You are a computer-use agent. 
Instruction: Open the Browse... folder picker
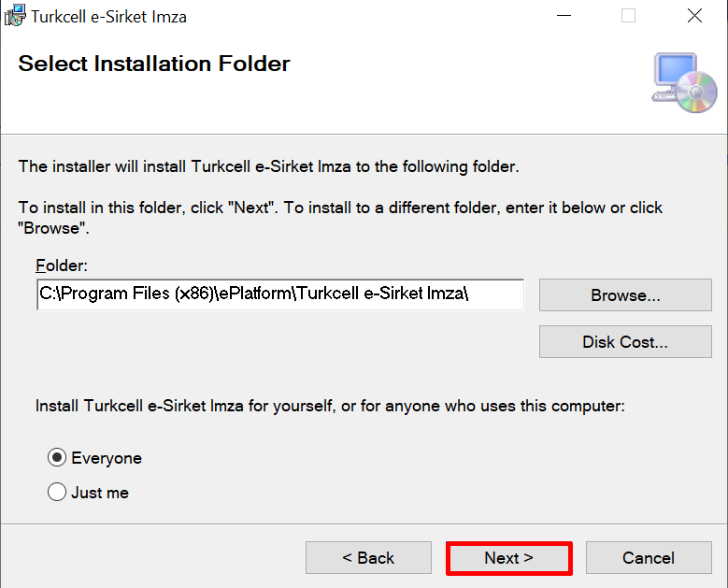coord(625,294)
